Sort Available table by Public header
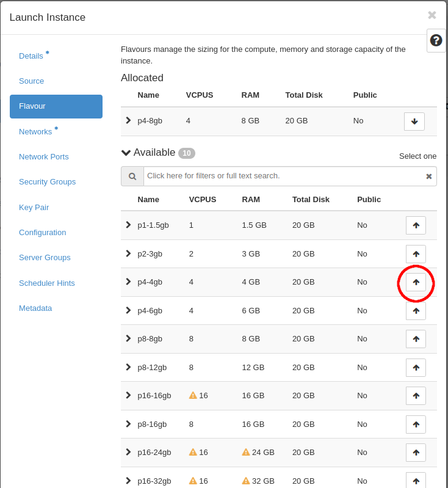The image size is (448, 488). click(369, 200)
